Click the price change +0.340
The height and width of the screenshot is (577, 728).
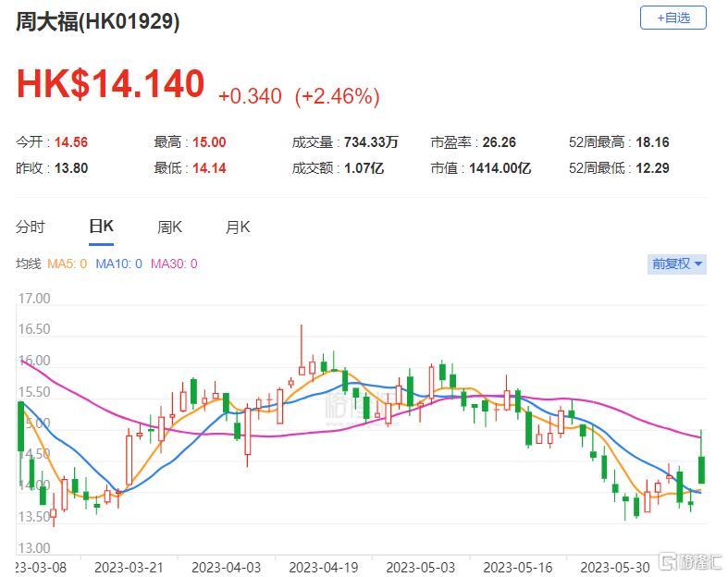pyautogui.click(x=251, y=96)
